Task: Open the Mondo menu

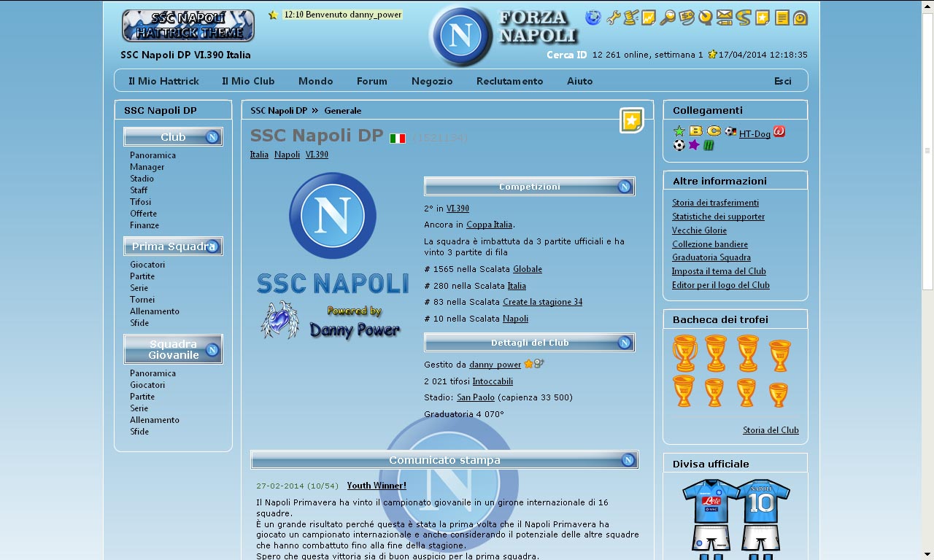Action: 315,81
